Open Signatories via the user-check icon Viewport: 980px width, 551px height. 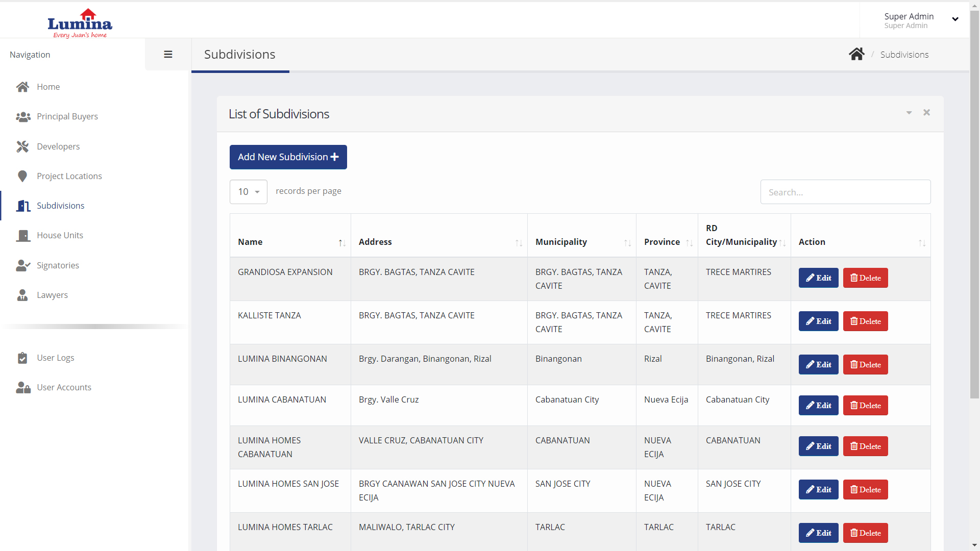point(22,265)
